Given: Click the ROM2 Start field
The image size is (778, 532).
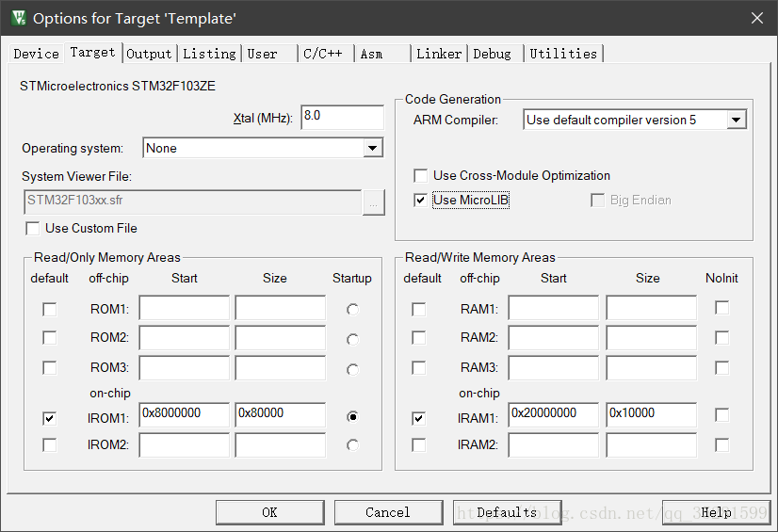Looking at the screenshot, I should (184, 338).
